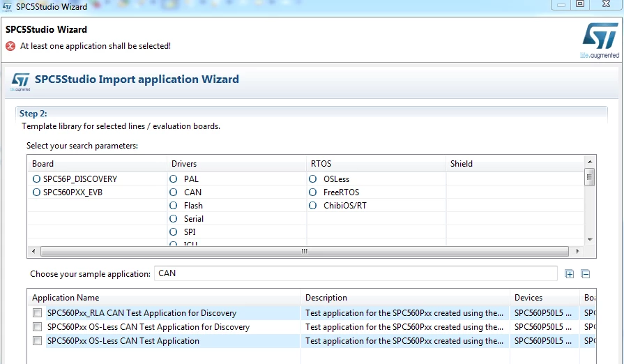
Task: Choose the CAN driver radio button
Action: click(173, 192)
